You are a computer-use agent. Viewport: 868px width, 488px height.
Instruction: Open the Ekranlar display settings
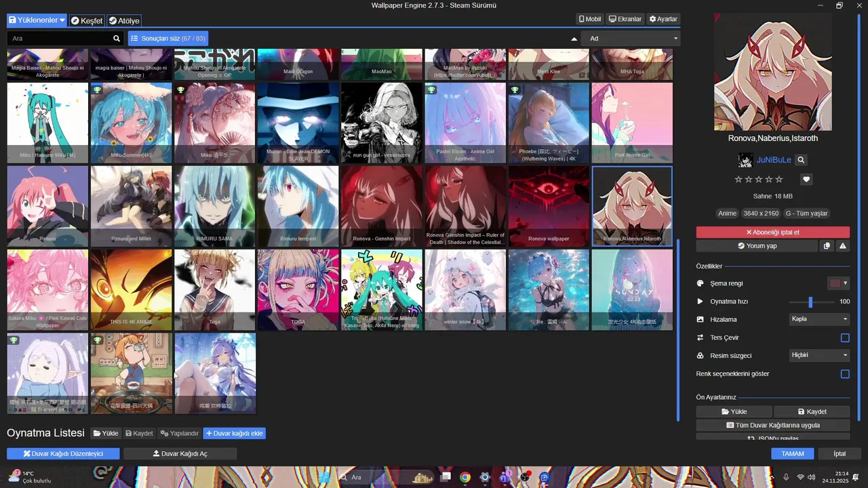(x=625, y=19)
